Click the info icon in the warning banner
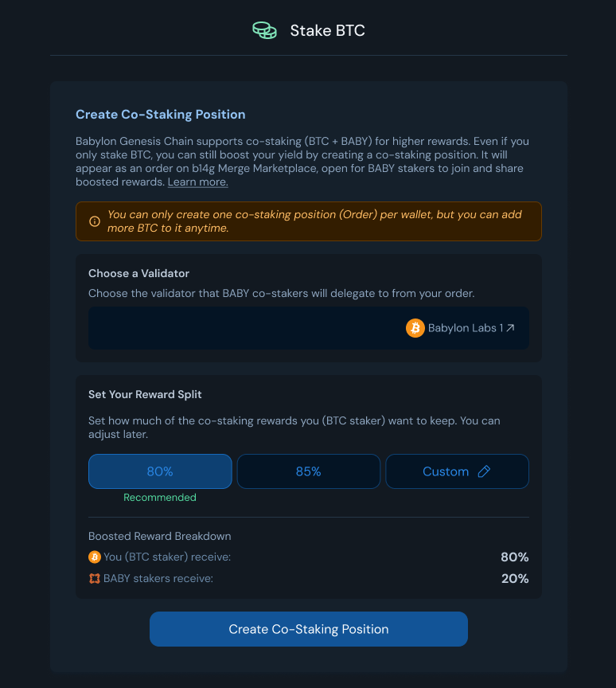616x688 pixels. [x=95, y=221]
